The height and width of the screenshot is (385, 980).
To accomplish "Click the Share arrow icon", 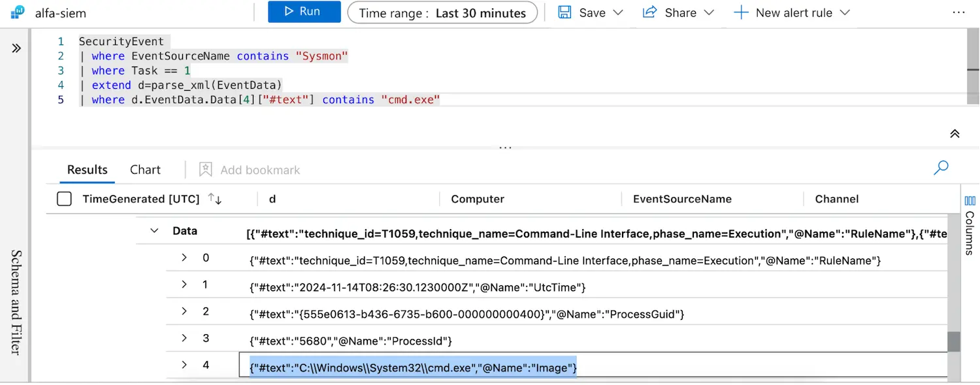I will (649, 12).
